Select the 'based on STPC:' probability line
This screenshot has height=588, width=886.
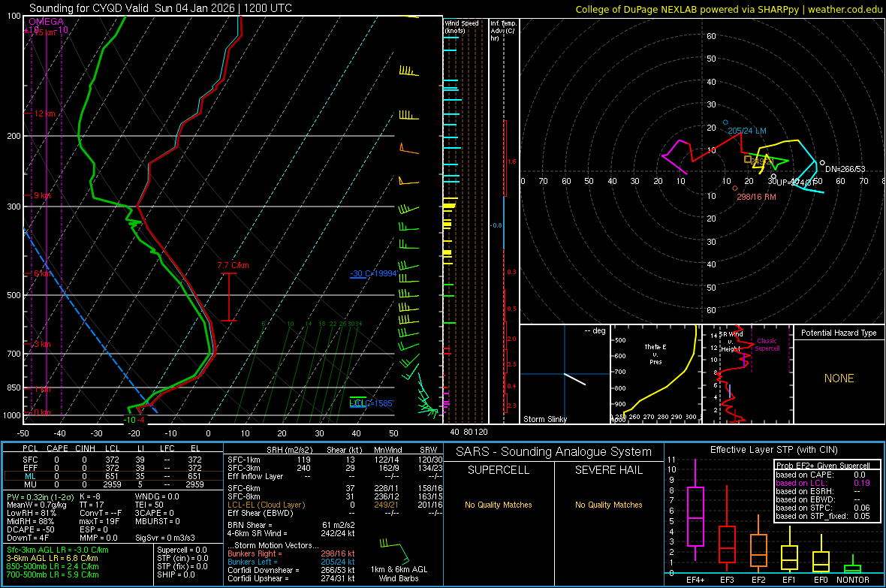pyautogui.click(x=823, y=508)
